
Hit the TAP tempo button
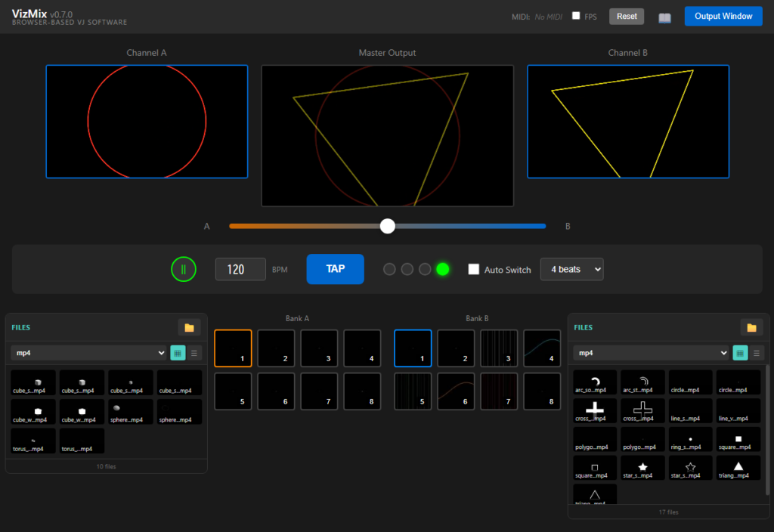335,269
